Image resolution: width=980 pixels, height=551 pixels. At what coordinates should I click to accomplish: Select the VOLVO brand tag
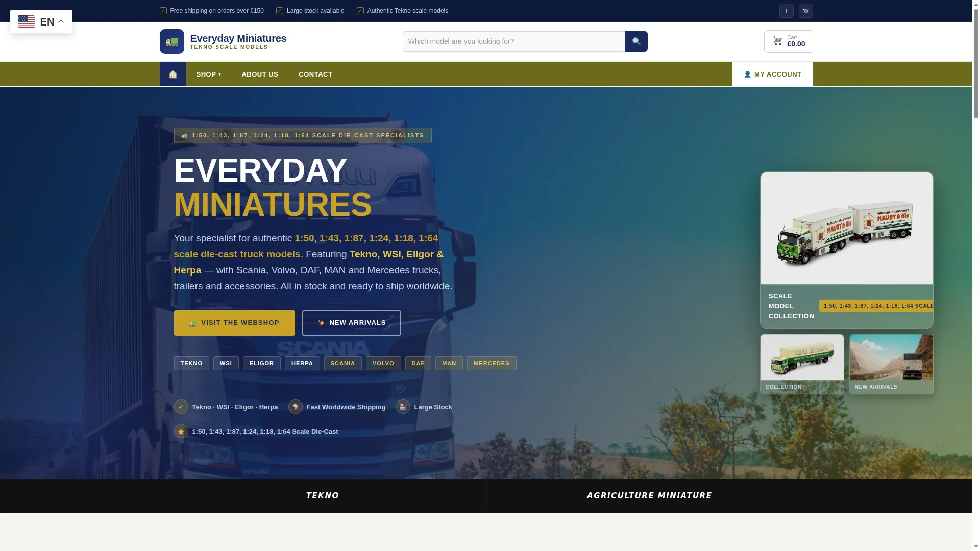click(x=383, y=363)
